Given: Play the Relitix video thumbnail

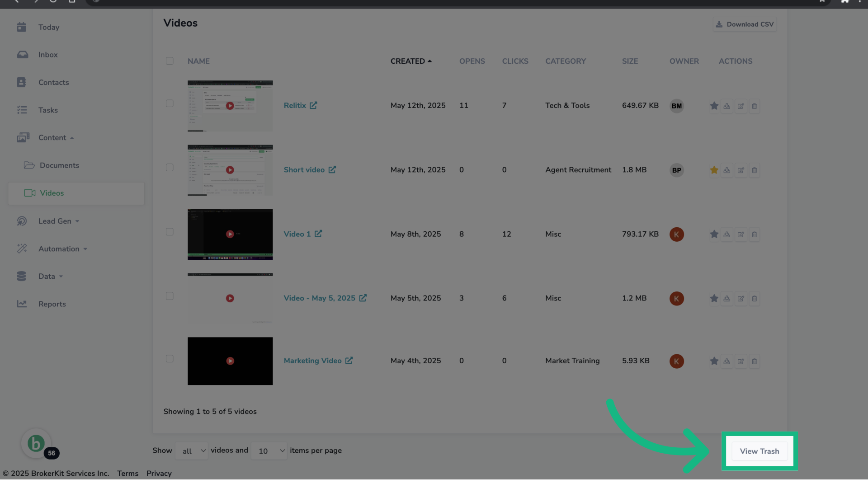Looking at the screenshot, I should [x=230, y=106].
